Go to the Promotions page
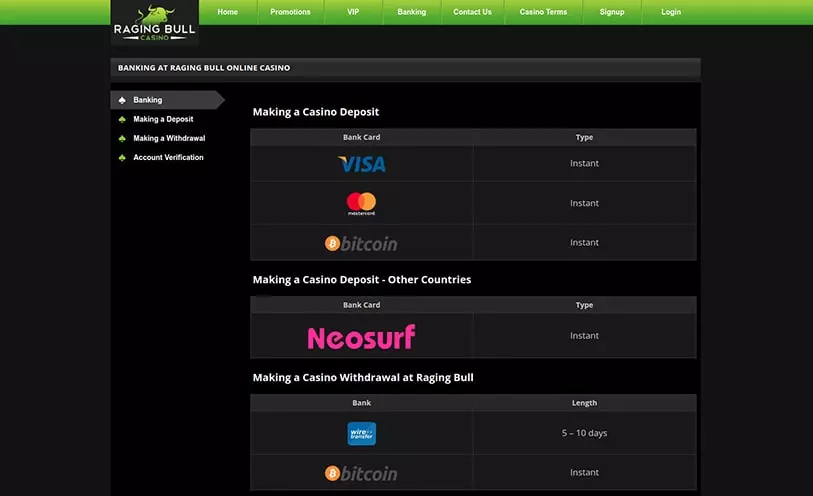813x496 pixels. (290, 12)
